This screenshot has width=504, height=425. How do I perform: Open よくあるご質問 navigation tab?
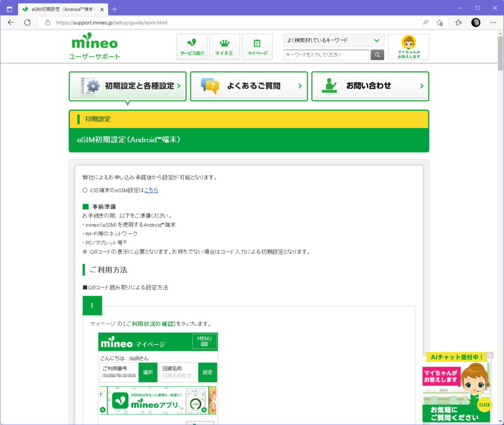coord(249,86)
